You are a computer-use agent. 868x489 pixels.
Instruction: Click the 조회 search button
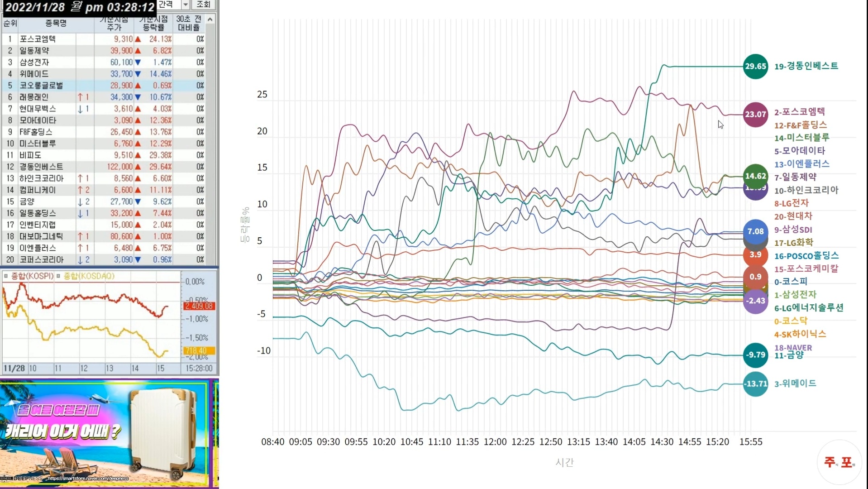pyautogui.click(x=203, y=5)
